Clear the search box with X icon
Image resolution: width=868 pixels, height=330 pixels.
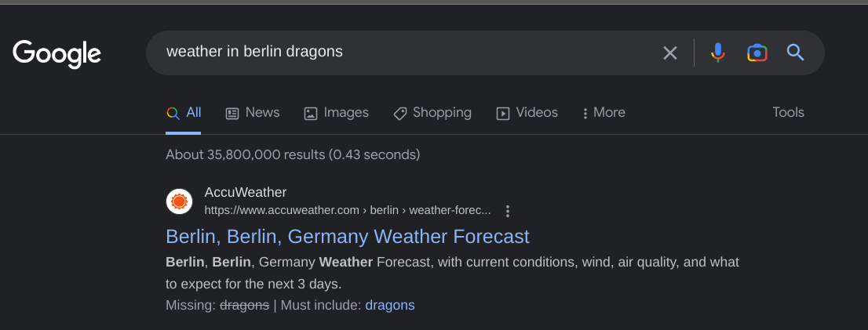click(669, 53)
